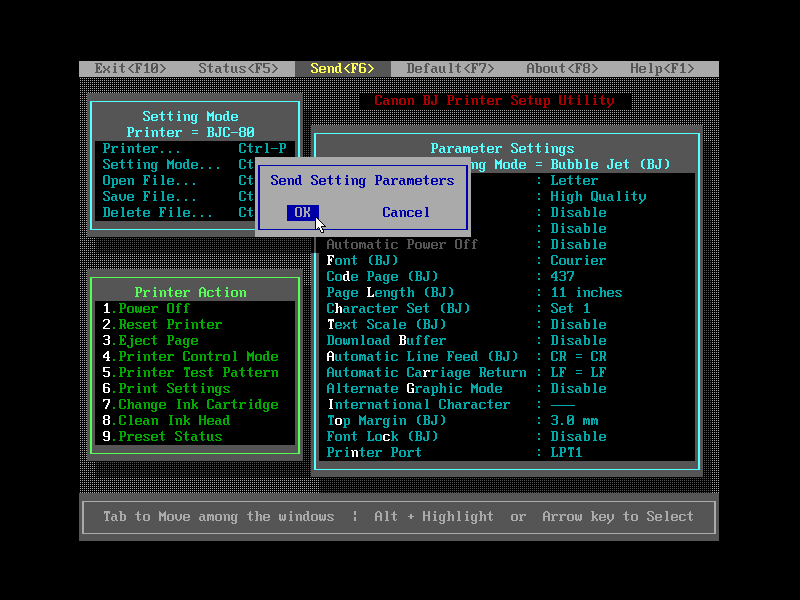Click the Courier font value
This screenshot has width=800, height=600.
578,260
